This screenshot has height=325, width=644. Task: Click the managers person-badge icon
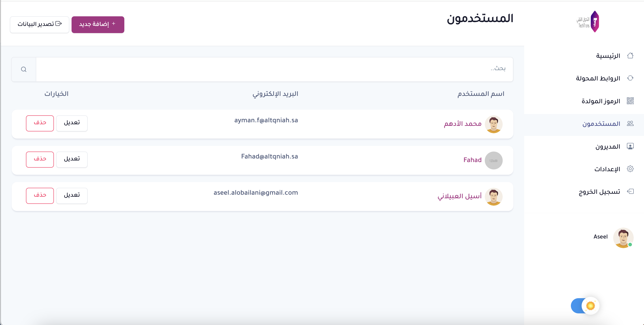coord(630,146)
